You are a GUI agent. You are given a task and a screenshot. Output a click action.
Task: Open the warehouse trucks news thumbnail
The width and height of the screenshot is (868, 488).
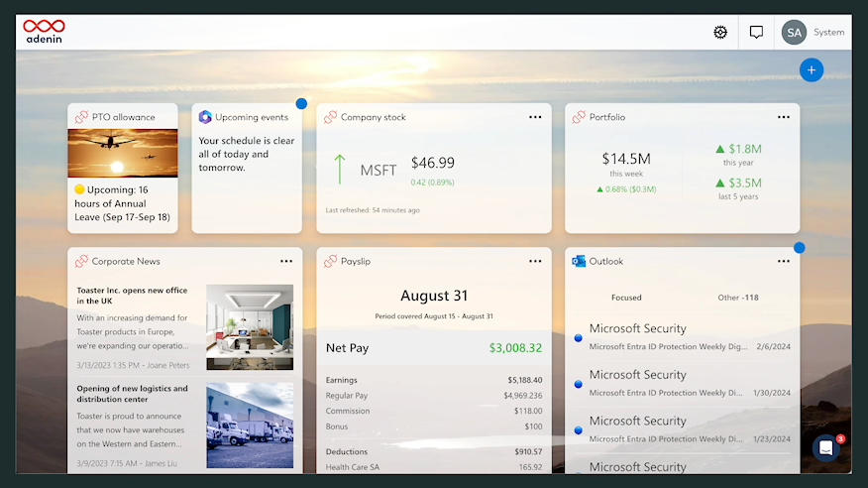[x=250, y=426]
